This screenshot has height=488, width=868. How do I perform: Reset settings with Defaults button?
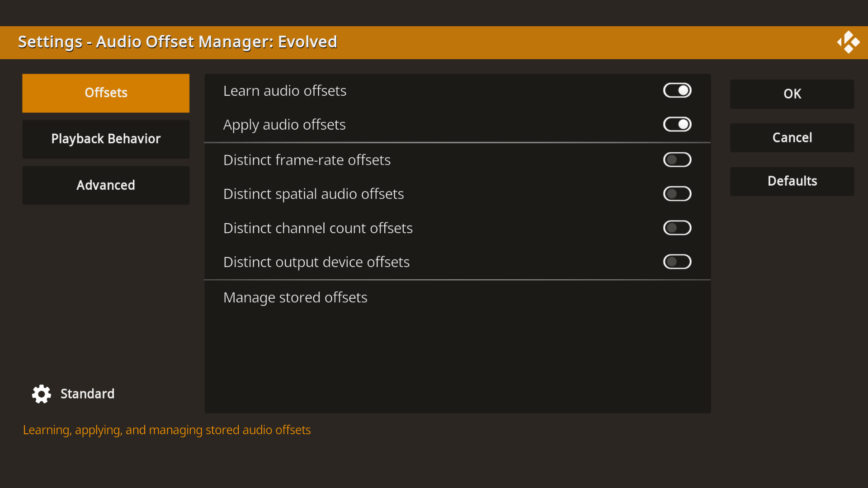pyautogui.click(x=792, y=181)
